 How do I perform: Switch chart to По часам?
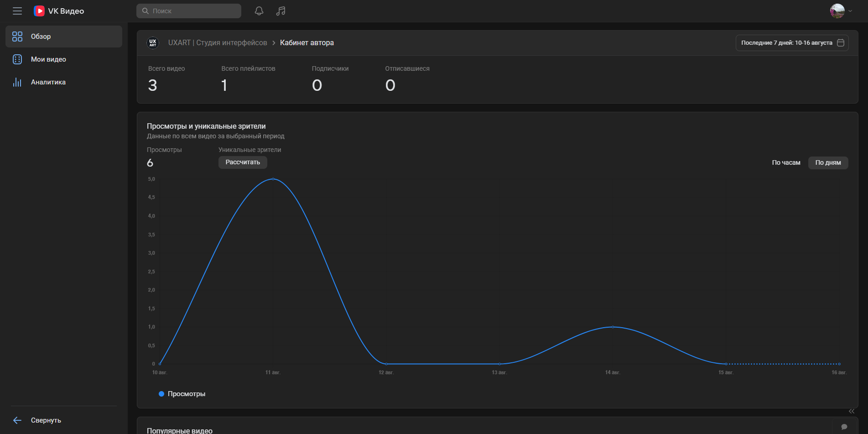[x=786, y=163]
